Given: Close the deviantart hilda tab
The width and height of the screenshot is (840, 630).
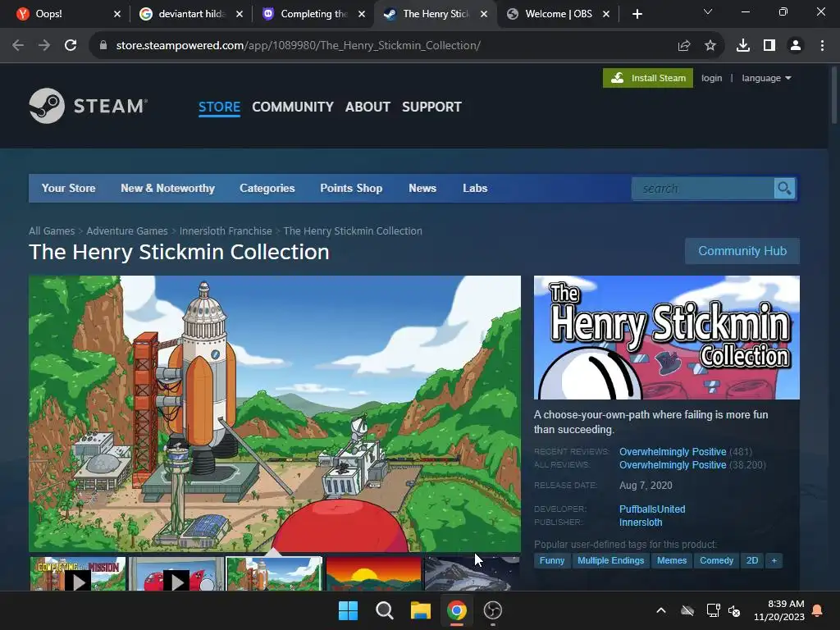Looking at the screenshot, I should click(x=240, y=14).
